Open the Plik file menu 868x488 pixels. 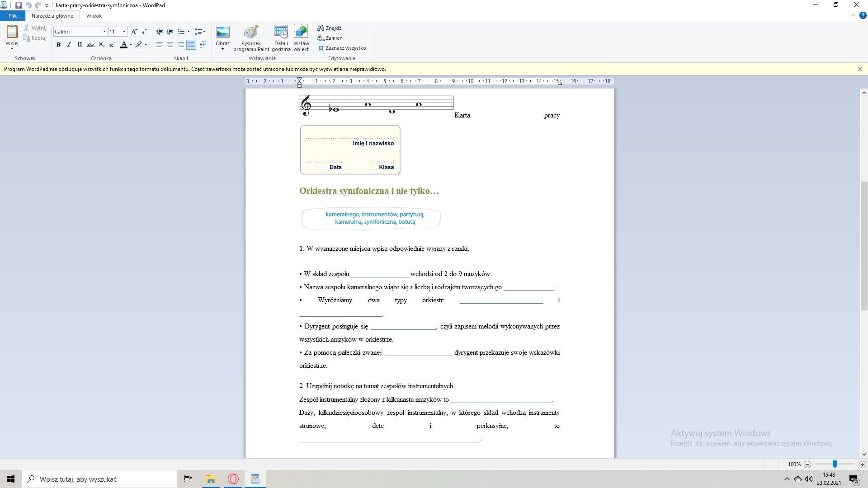(12, 16)
